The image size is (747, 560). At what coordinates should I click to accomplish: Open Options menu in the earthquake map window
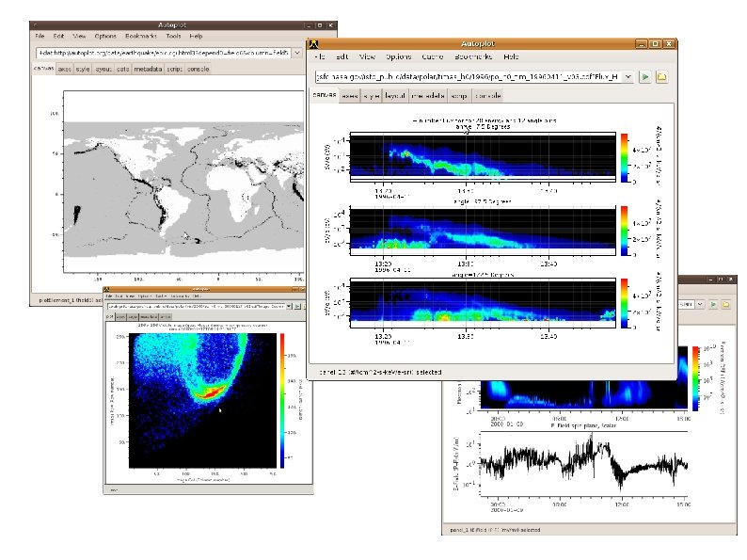105,36
